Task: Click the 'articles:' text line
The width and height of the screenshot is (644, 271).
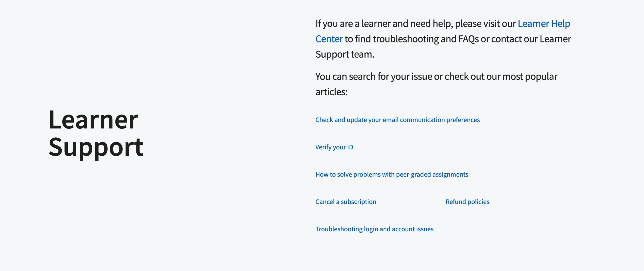Action: [331, 92]
